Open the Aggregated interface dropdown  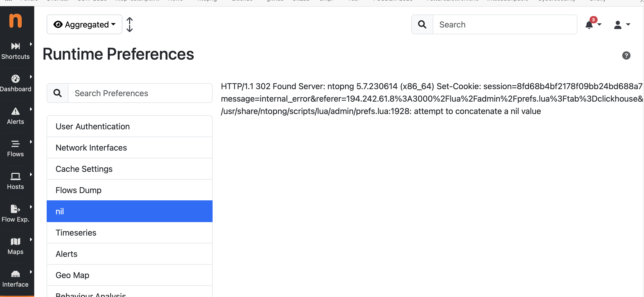[84, 24]
